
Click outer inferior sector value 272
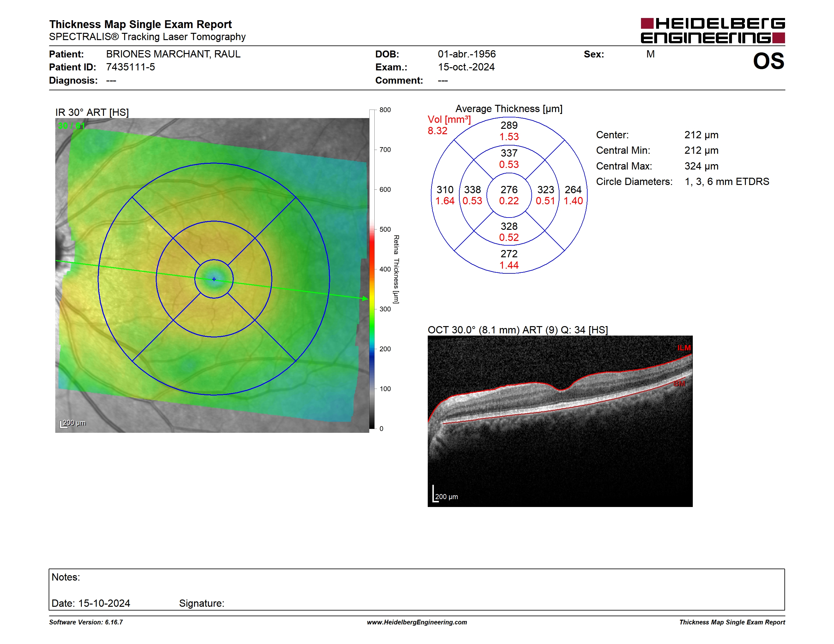click(x=509, y=254)
